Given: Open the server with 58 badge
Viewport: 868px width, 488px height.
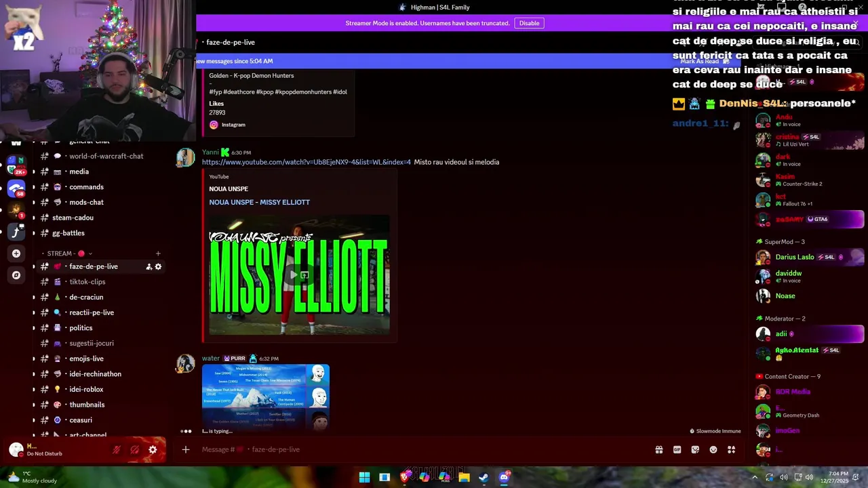Looking at the screenshot, I should tap(16, 189).
